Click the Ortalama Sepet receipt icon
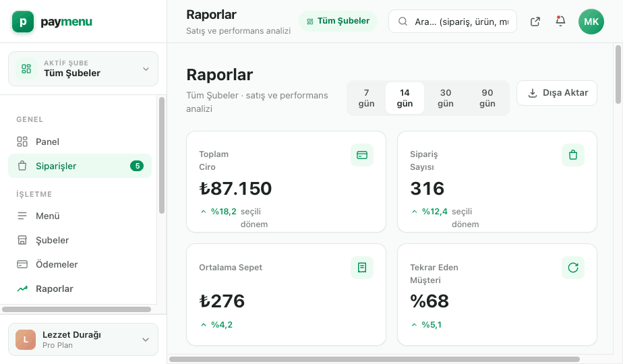 (362, 268)
